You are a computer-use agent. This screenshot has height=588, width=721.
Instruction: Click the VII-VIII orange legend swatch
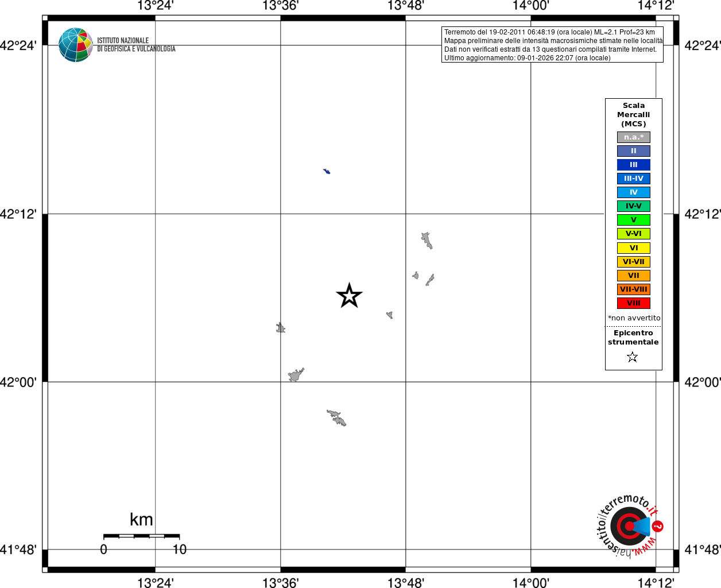tap(634, 289)
